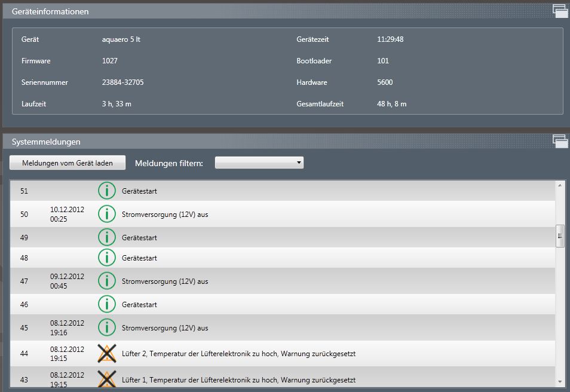Image resolution: width=570 pixels, height=392 pixels.
Task: Click the Geräteinformationen header title
Action: [x=50, y=11]
